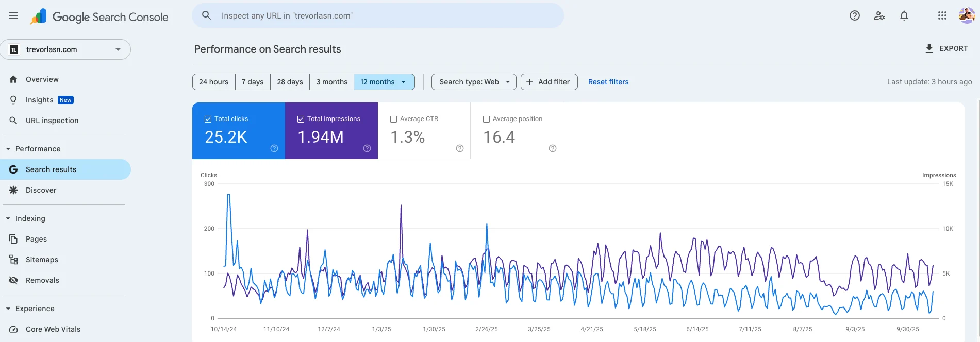
Task: Click the download icon beside EXPORT
Action: coord(929,48)
